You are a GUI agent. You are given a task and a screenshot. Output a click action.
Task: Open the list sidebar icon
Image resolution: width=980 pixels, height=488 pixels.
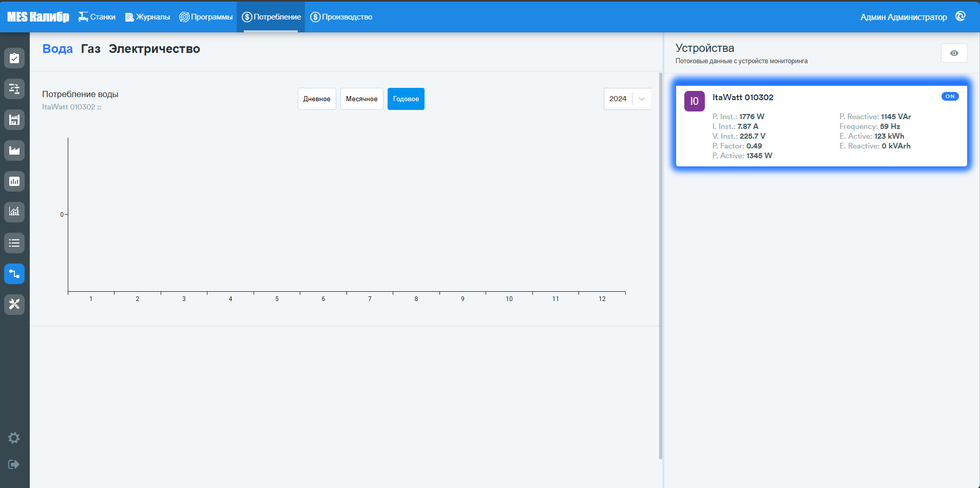(x=14, y=243)
